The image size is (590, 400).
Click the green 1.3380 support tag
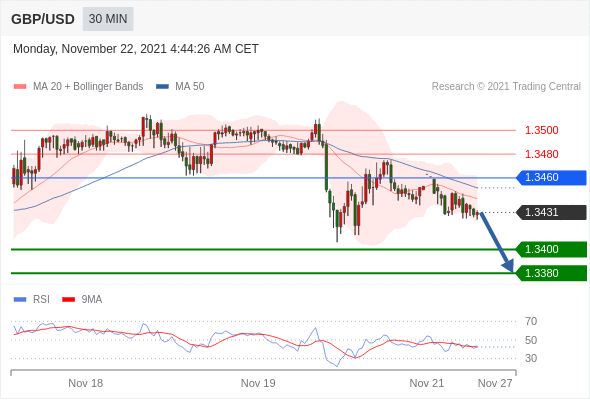tap(551, 273)
